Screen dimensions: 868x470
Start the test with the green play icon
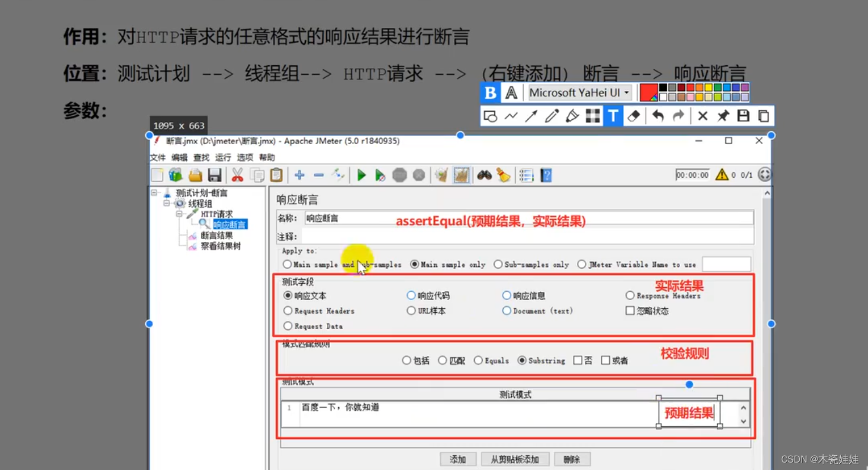pyautogui.click(x=361, y=175)
